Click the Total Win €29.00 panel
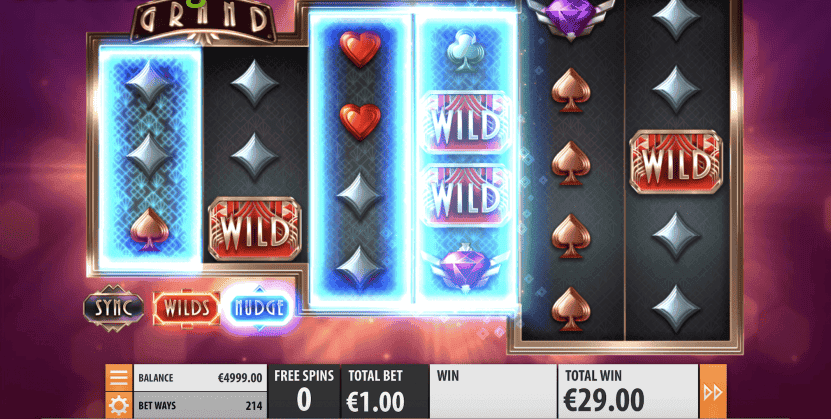 pyautogui.click(x=628, y=391)
